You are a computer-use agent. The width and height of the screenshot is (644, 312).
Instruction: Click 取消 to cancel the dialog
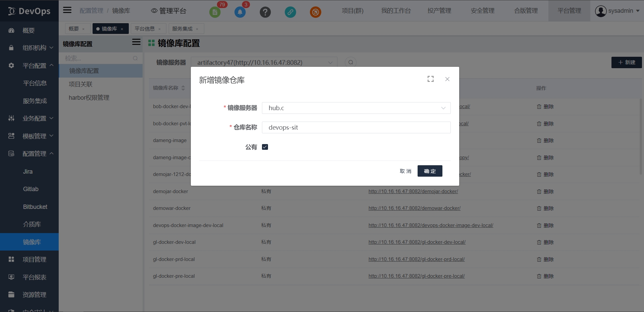[x=406, y=171]
